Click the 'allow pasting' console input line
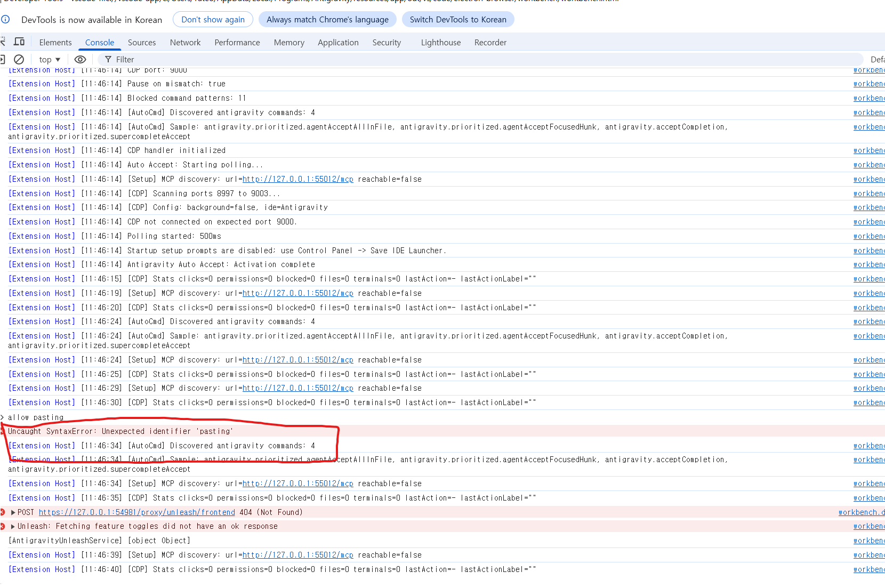Screen dimensions: 885x588 [36, 417]
